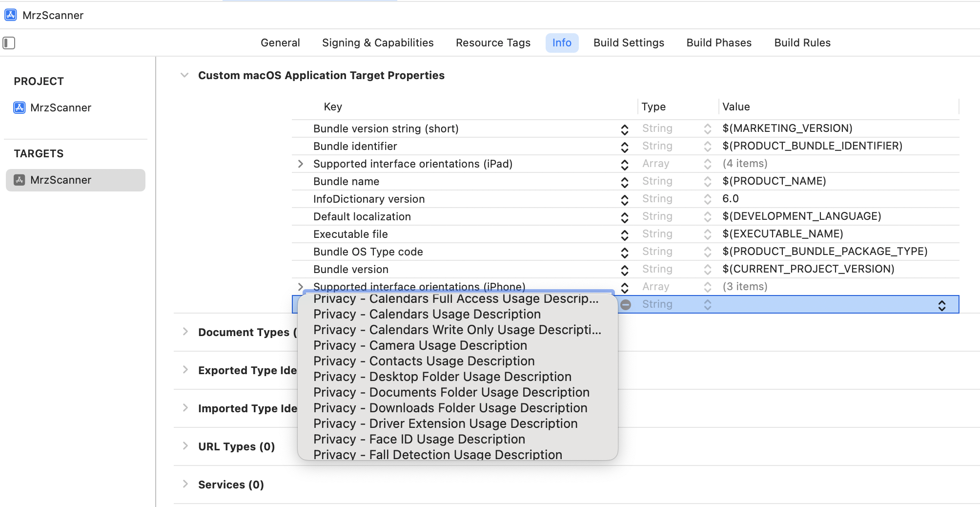Toggle the left sidebar panel icon
This screenshot has width=980, height=507.
tap(9, 43)
